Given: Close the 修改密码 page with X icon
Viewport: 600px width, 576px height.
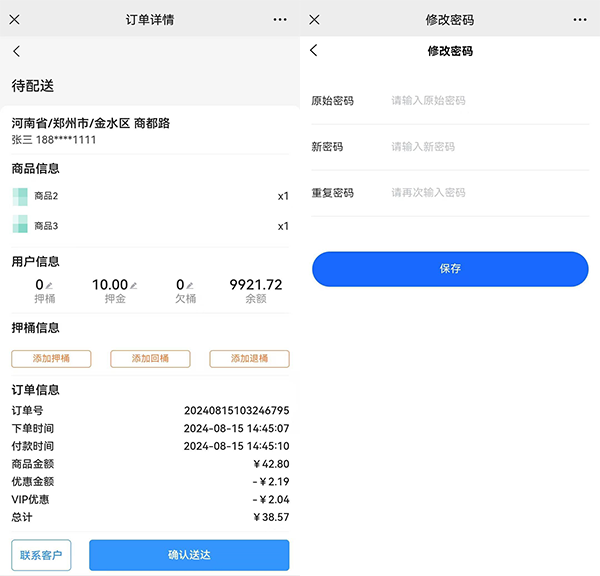Looking at the screenshot, I should 314,19.
